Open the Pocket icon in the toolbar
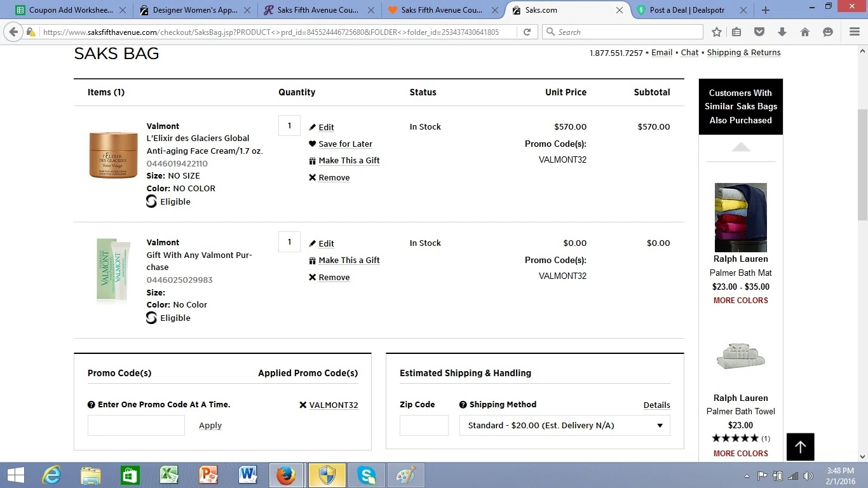Viewport: 868px width, 488px height. point(759,32)
